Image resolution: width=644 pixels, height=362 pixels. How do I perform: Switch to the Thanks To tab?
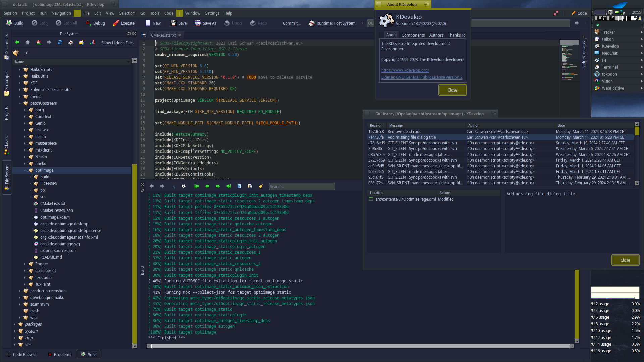click(457, 35)
